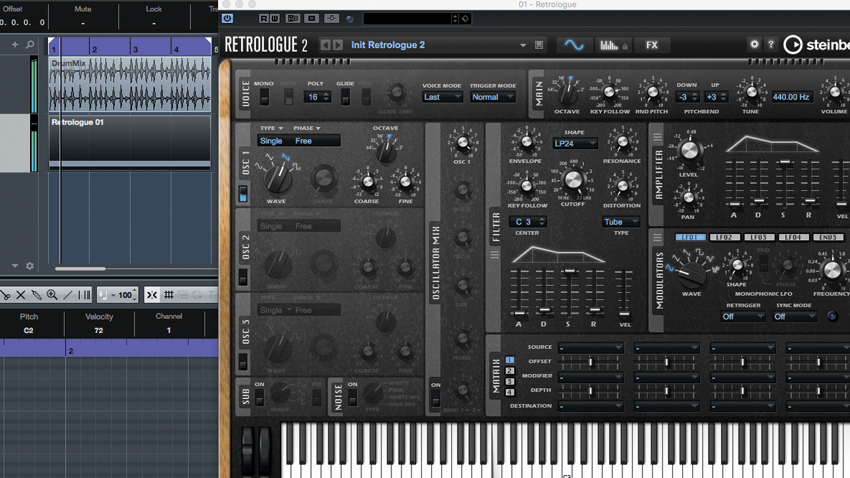This screenshot has height=478, width=850.
Task: Select the LFO3 modulator tab
Action: (759, 237)
